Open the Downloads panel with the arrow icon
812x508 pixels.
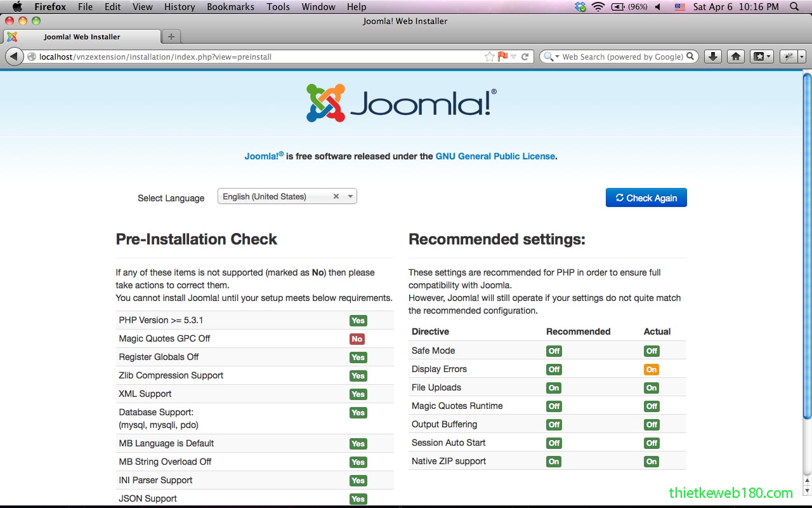pos(712,57)
